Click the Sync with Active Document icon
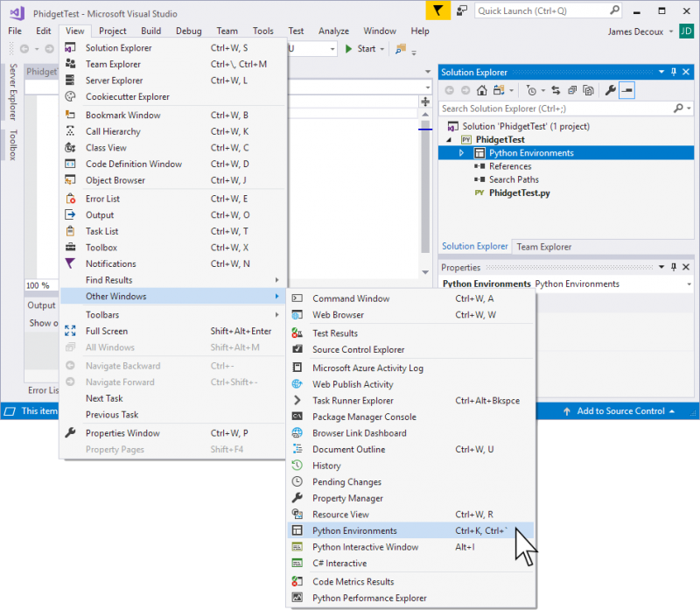The width and height of the screenshot is (700, 610). coord(556,90)
